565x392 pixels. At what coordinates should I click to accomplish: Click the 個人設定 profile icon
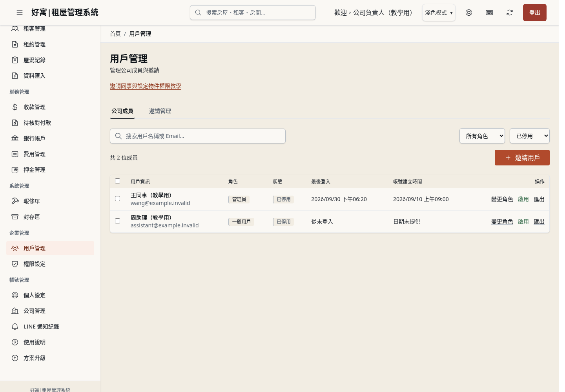pos(15,295)
